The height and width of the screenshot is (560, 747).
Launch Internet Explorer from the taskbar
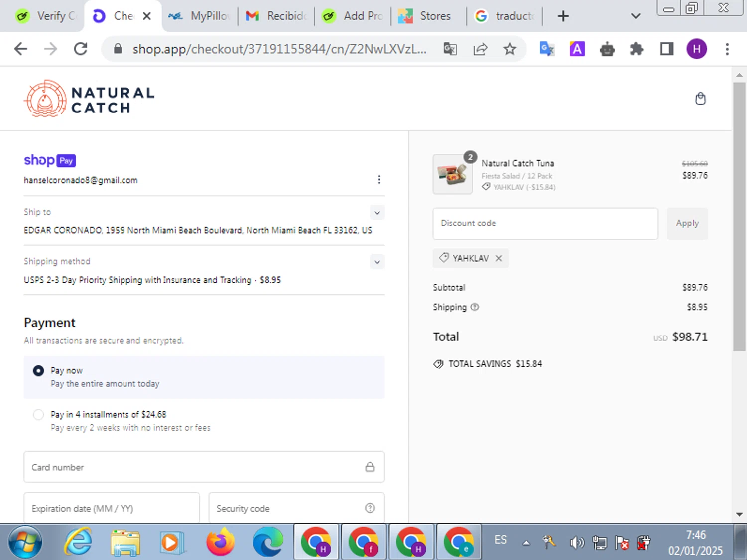coord(78,542)
